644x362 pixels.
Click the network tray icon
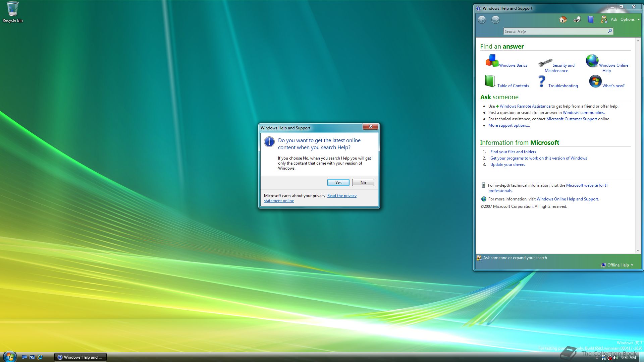point(609,358)
